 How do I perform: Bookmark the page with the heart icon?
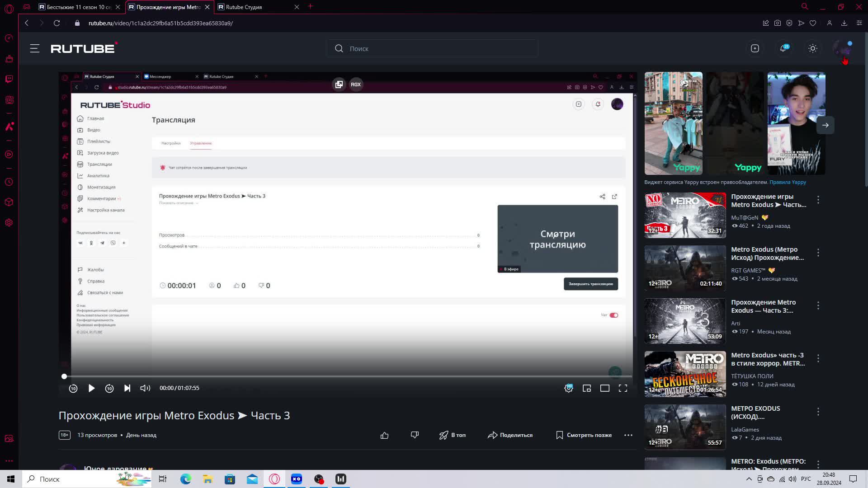813,23
